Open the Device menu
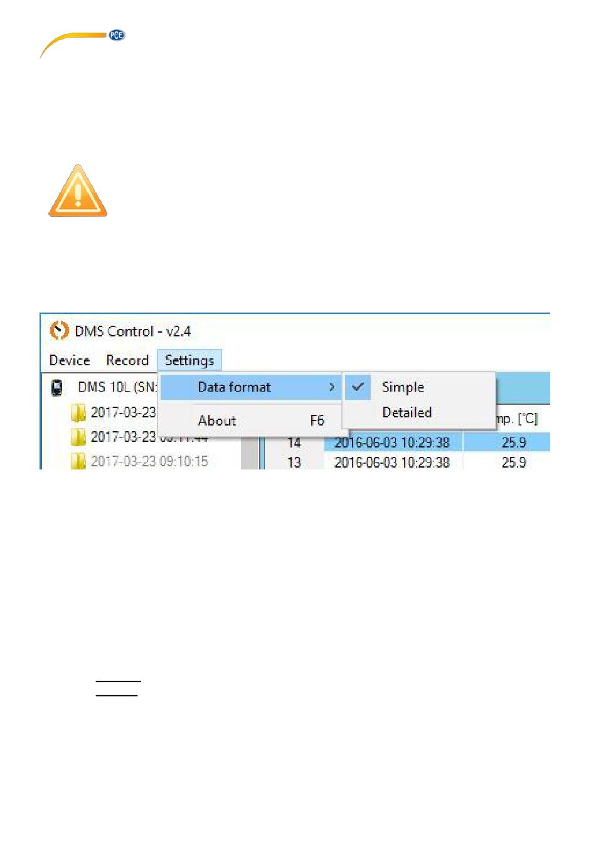Screen dimensions: 596x868 pyautogui.click(x=70, y=360)
